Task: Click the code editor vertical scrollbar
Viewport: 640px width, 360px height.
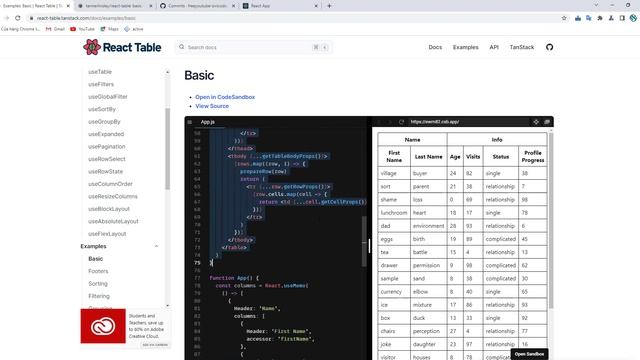Action: (364, 241)
